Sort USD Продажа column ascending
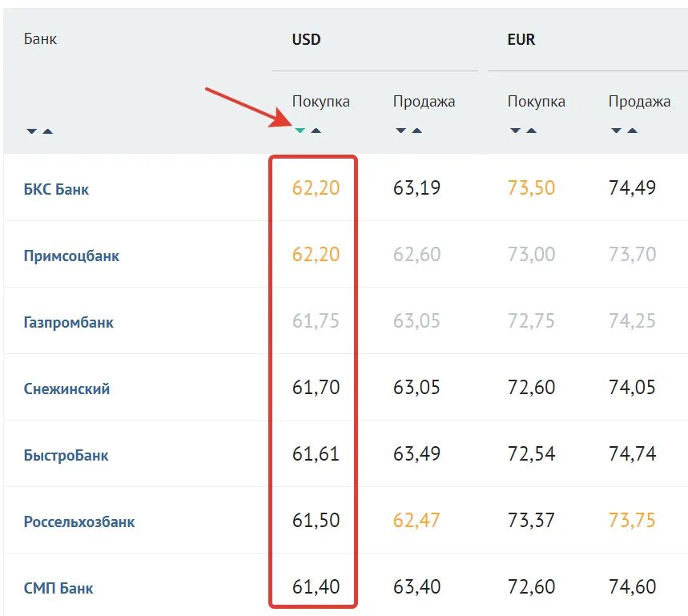The height and width of the screenshot is (616, 688). pos(416,131)
